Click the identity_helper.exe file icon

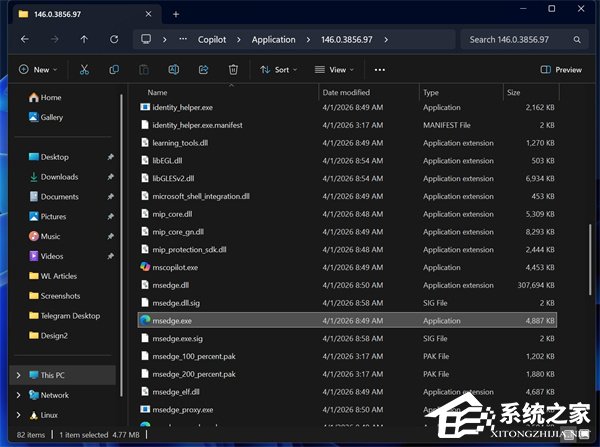[145, 107]
